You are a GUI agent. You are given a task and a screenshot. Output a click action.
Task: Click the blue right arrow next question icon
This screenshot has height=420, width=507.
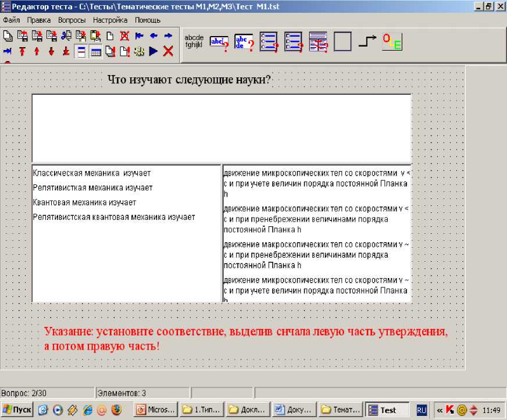pyautogui.click(x=168, y=36)
